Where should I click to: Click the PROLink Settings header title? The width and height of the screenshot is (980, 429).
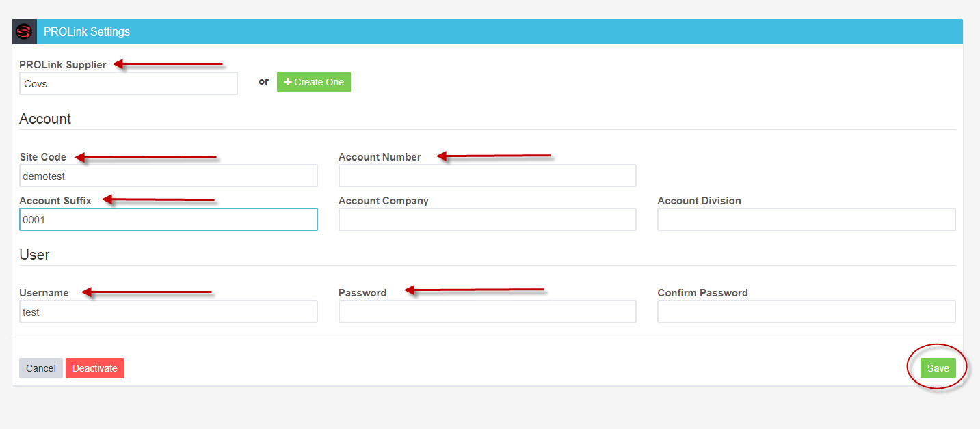[87, 31]
